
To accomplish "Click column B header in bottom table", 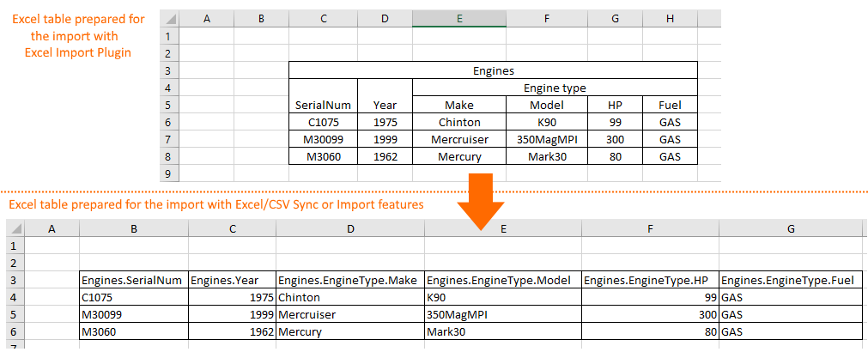I will click(x=133, y=228).
